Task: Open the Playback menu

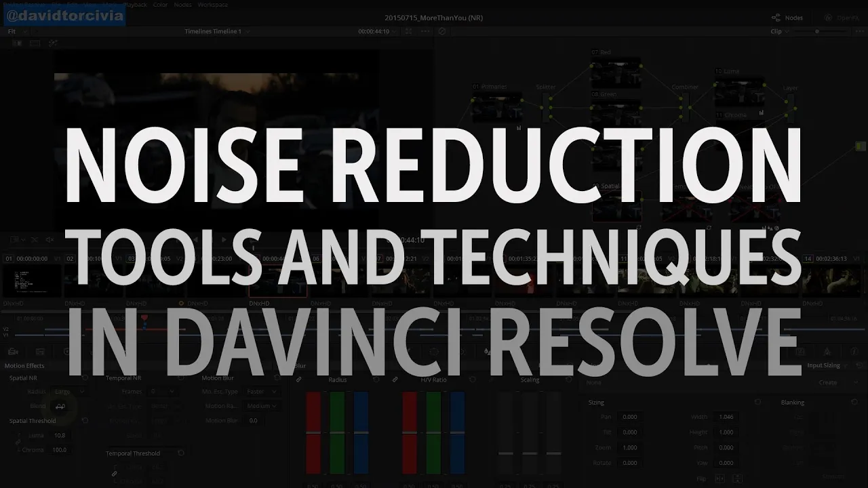Action: click(135, 5)
